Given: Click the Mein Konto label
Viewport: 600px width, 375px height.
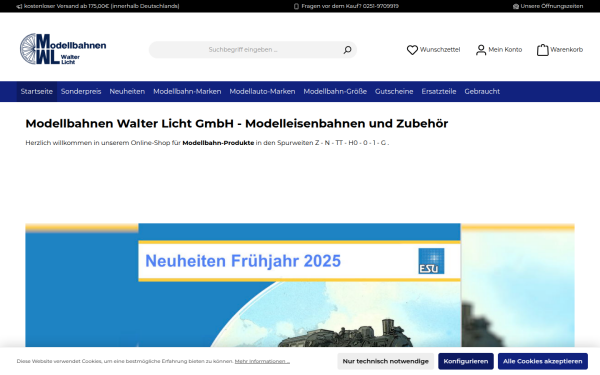Looking at the screenshot, I should 505,50.
